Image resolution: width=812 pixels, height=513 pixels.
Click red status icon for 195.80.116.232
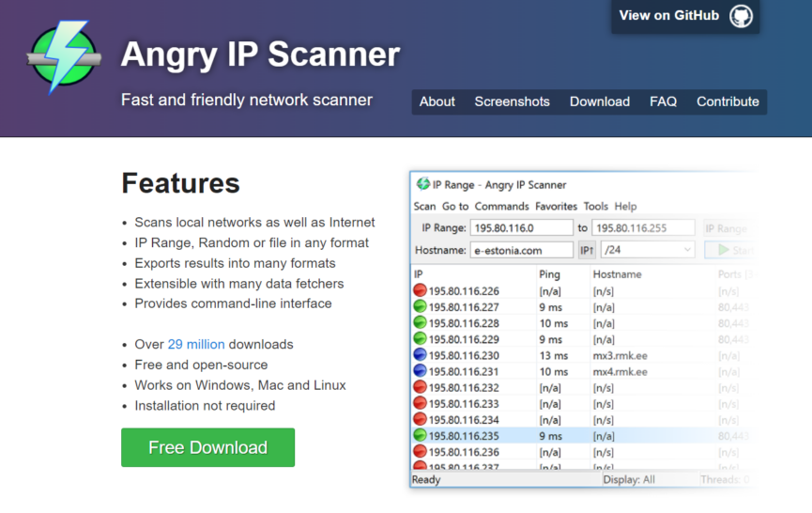[420, 387]
